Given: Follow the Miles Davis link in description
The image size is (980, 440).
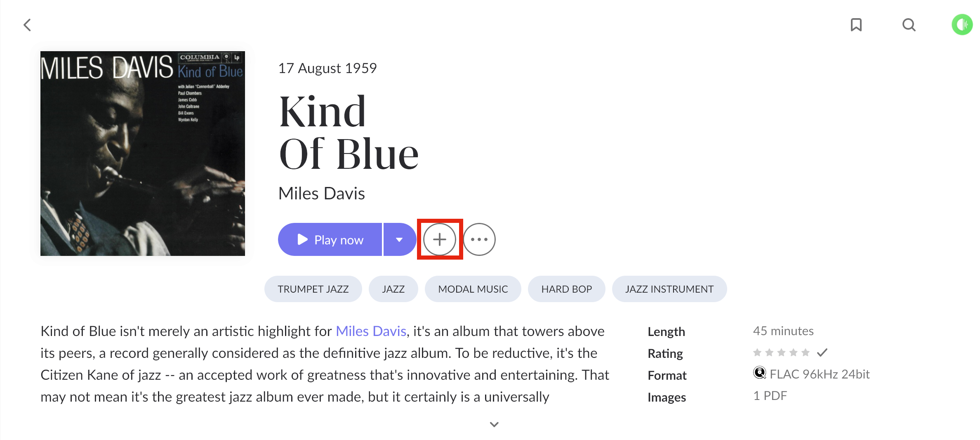Looking at the screenshot, I should (371, 331).
